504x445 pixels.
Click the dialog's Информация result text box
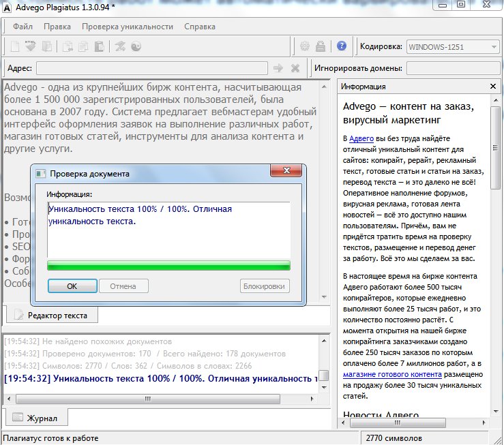[x=168, y=229]
